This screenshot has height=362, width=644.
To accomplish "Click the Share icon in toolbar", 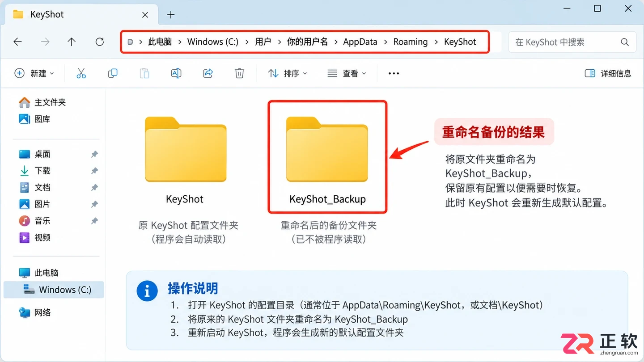I will pos(208,73).
